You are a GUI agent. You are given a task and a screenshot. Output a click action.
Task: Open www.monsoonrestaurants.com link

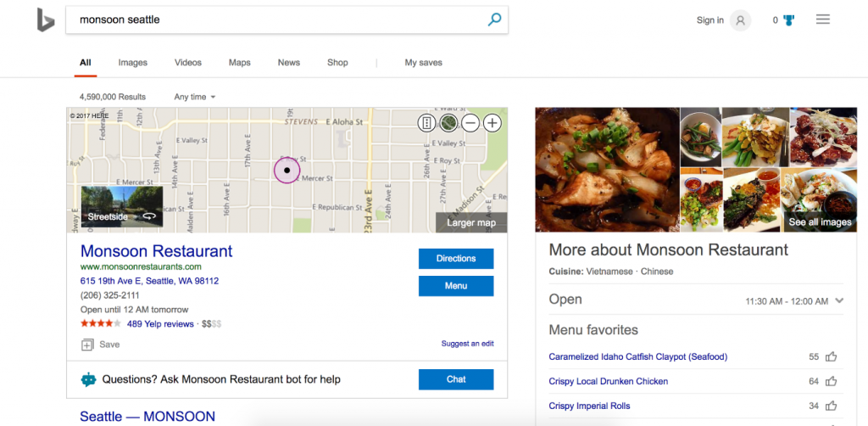coord(142,266)
